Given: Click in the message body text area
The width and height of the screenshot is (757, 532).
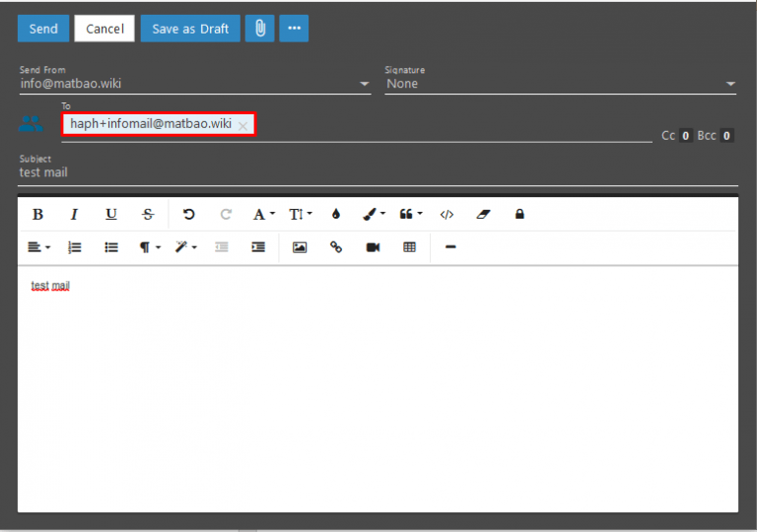Looking at the screenshot, I should [378, 389].
